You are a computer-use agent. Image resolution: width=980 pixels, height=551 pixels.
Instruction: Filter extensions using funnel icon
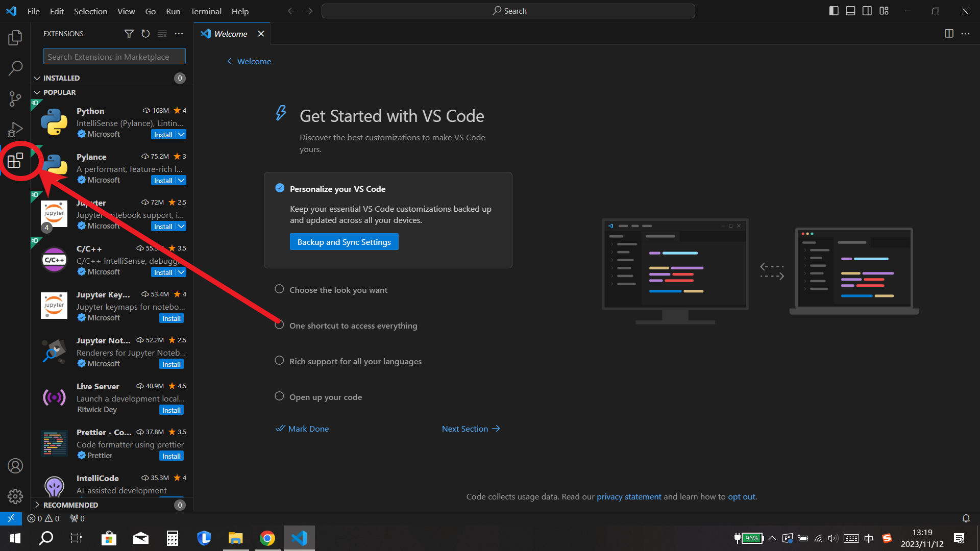tap(129, 34)
